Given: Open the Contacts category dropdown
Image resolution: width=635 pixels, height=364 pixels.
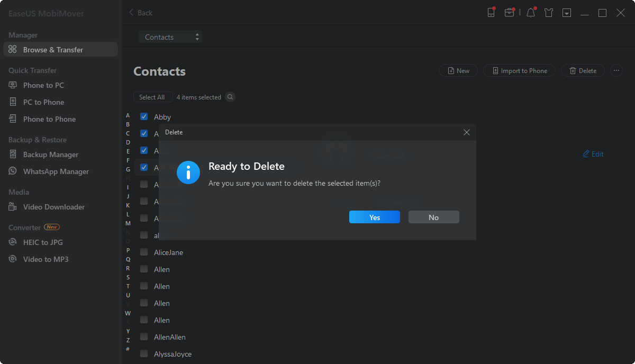Looking at the screenshot, I should [x=170, y=37].
